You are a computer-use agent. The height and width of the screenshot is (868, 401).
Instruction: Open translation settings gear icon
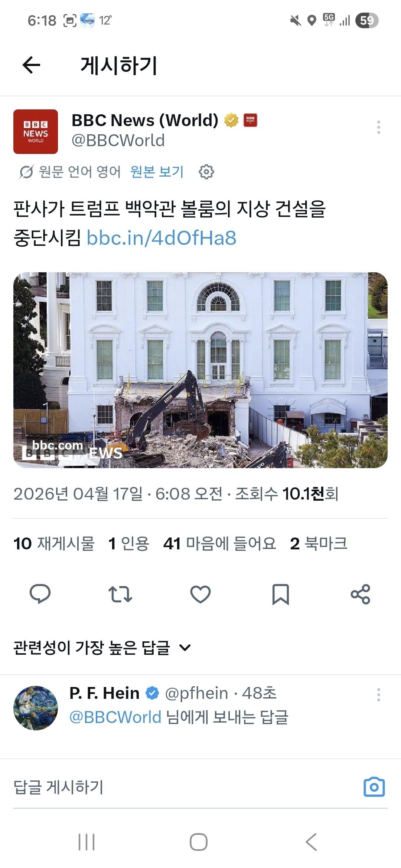[x=206, y=172]
